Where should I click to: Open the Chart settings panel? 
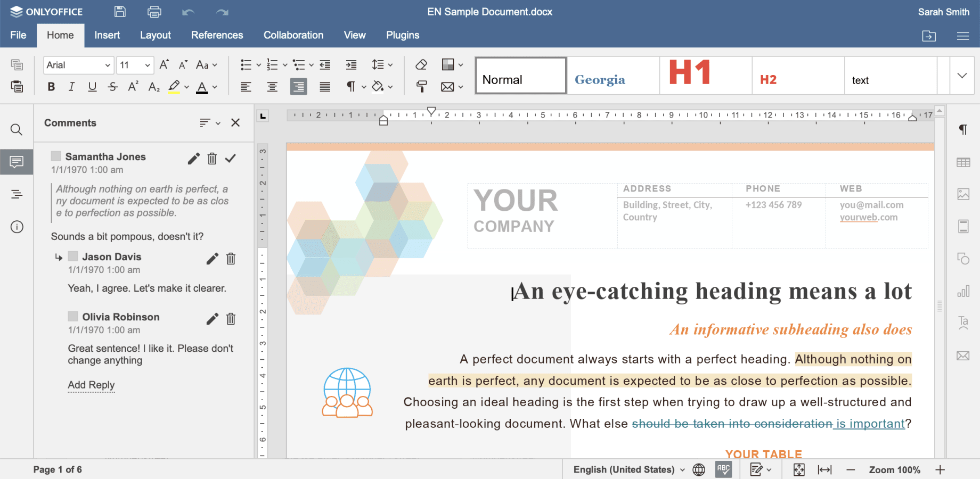964,291
